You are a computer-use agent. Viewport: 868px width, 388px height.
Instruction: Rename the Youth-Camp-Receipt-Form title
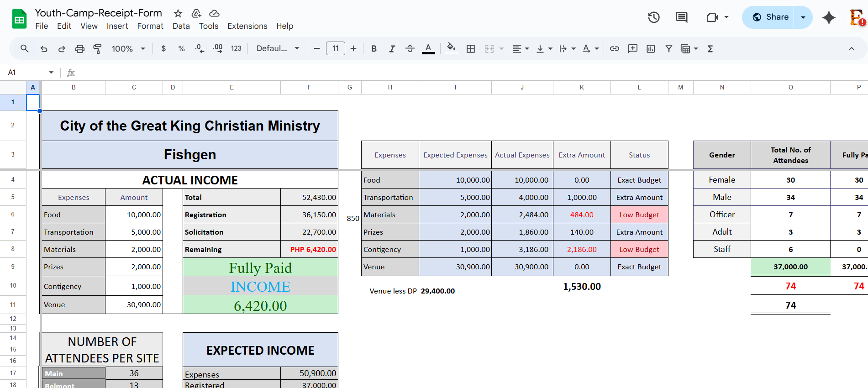click(99, 13)
